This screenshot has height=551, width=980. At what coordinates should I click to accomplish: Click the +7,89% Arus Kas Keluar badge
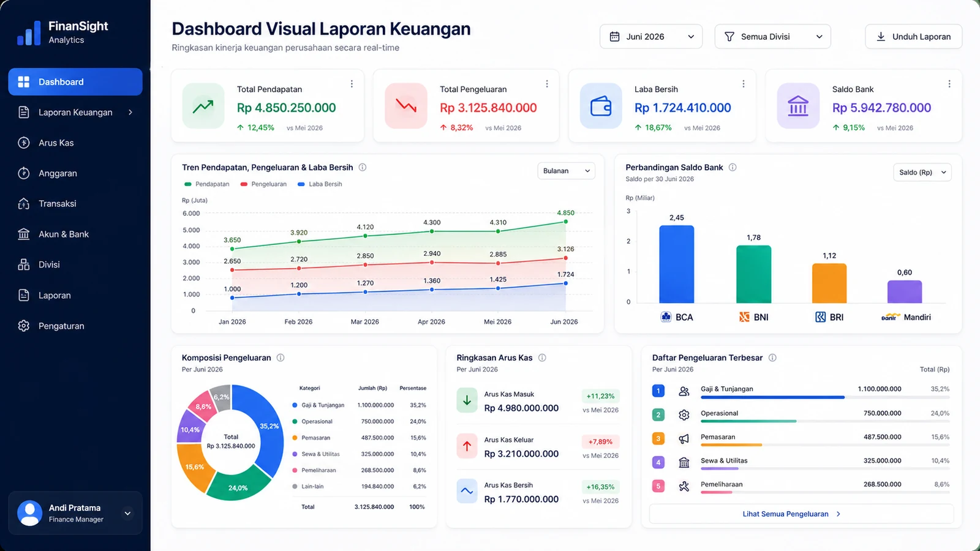[600, 441]
